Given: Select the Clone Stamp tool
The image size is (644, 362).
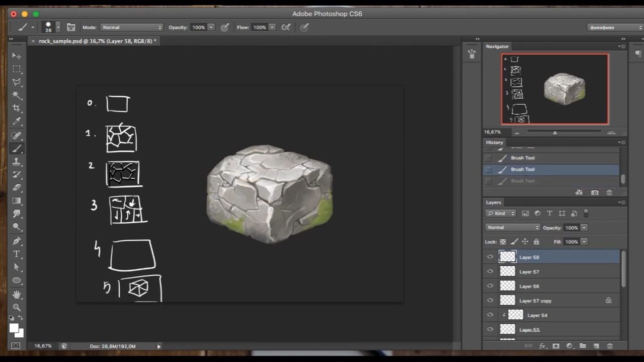Looking at the screenshot, I should [17, 161].
